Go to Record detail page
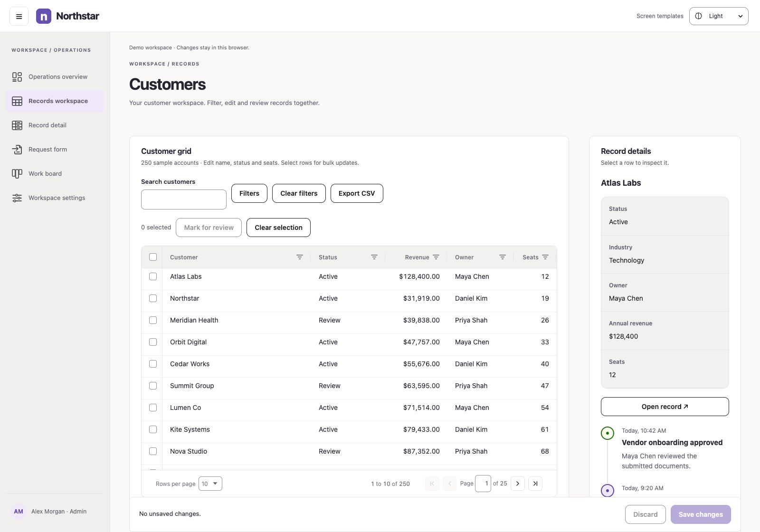Image resolution: width=760 pixels, height=532 pixels. click(x=55, y=125)
